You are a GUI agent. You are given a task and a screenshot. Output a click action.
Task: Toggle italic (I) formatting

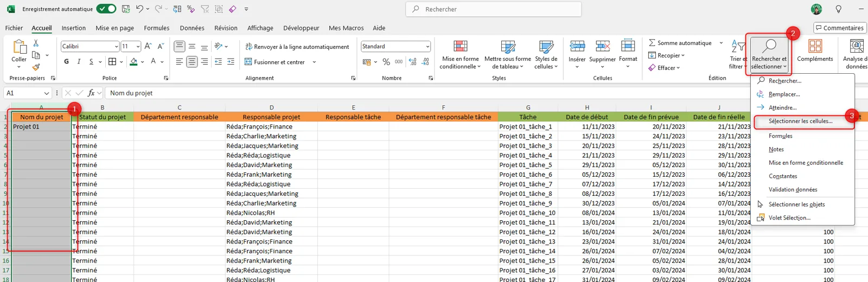point(79,62)
